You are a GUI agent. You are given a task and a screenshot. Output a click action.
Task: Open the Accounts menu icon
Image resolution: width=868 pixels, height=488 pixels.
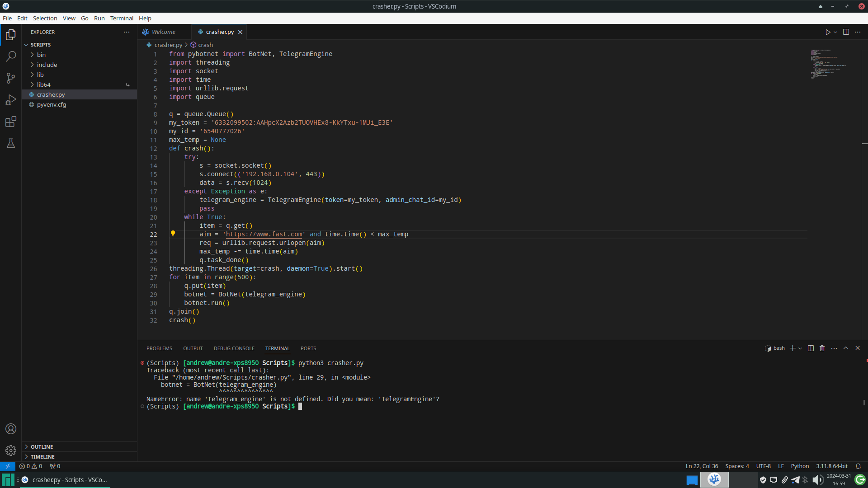11,429
